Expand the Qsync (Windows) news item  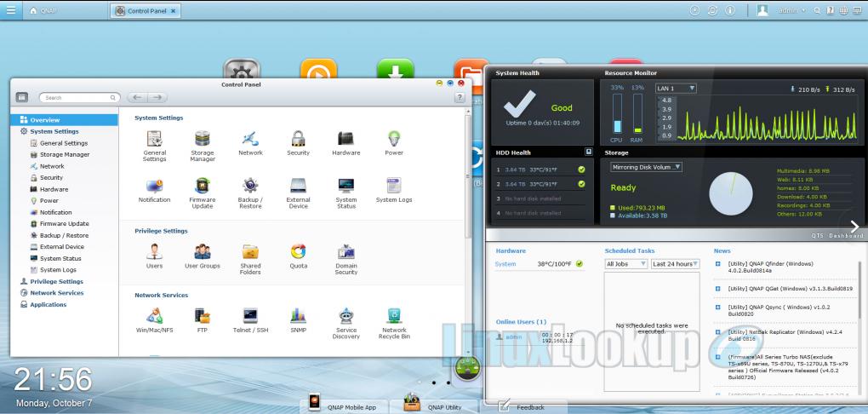717,307
